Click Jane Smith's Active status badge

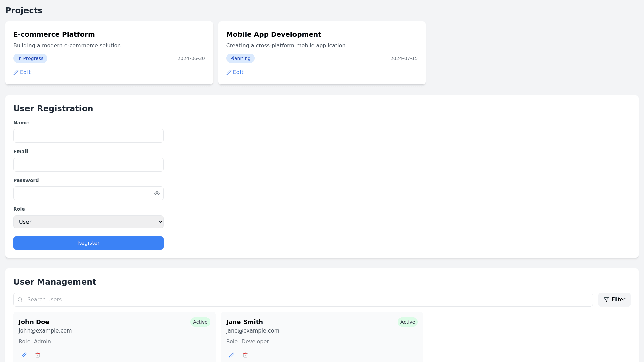[408, 322]
